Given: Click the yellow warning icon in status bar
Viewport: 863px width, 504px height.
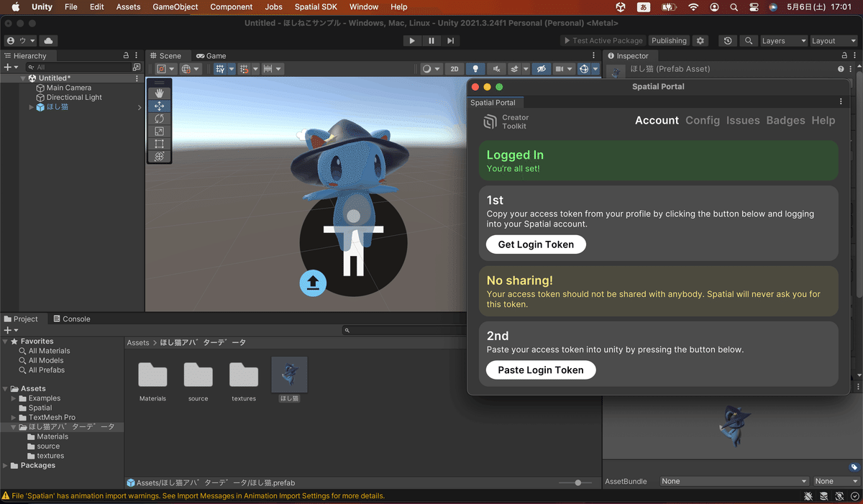Looking at the screenshot, I should pos(6,496).
